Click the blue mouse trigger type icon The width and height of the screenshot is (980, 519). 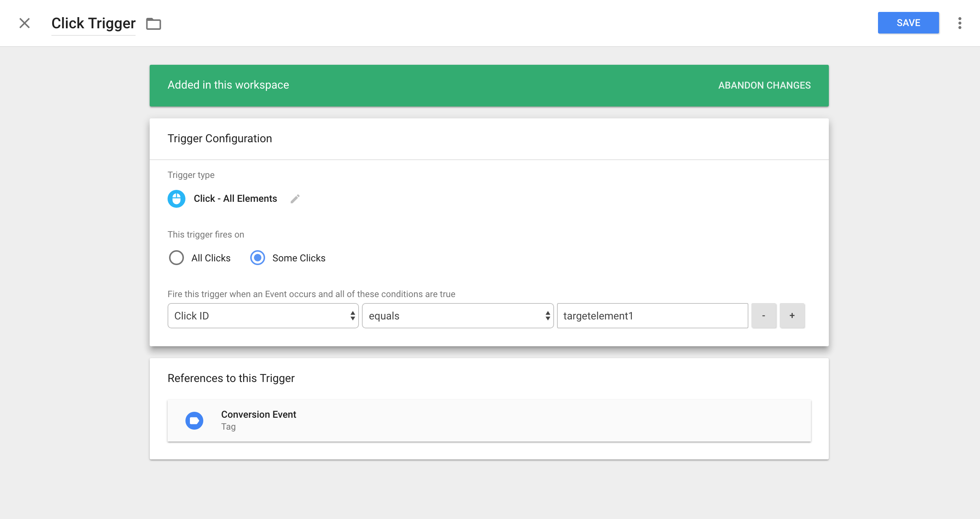click(x=176, y=198)
